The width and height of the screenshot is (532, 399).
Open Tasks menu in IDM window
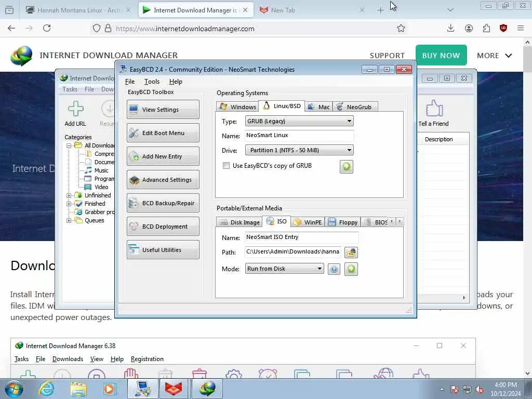(70, 89)
